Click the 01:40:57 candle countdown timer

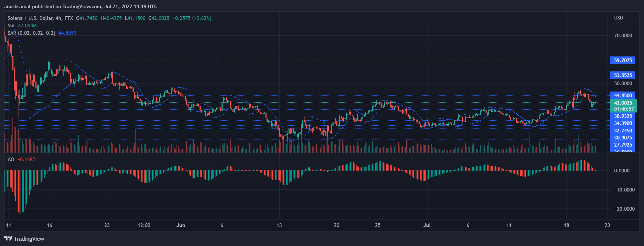point(623,109)
